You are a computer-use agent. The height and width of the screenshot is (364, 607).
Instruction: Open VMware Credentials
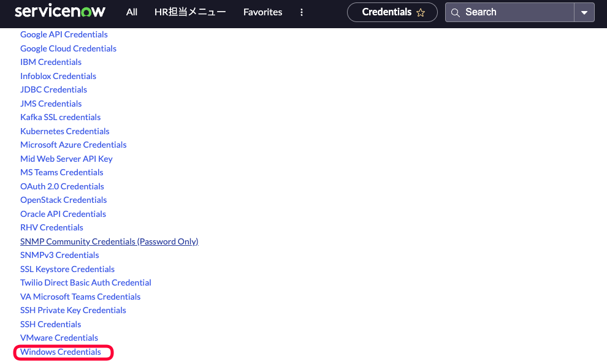pos(59,337)
